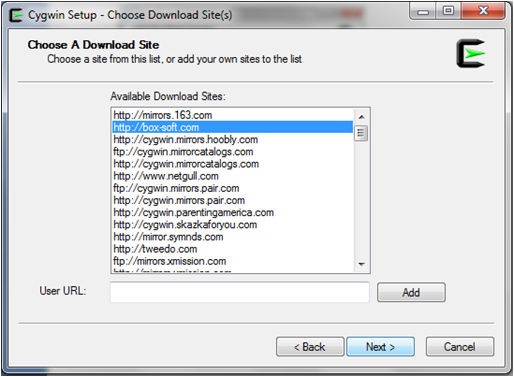Cancel the Cygwin setup
Image resolution: width=514 pixels, height=377 pixels.
460,347
